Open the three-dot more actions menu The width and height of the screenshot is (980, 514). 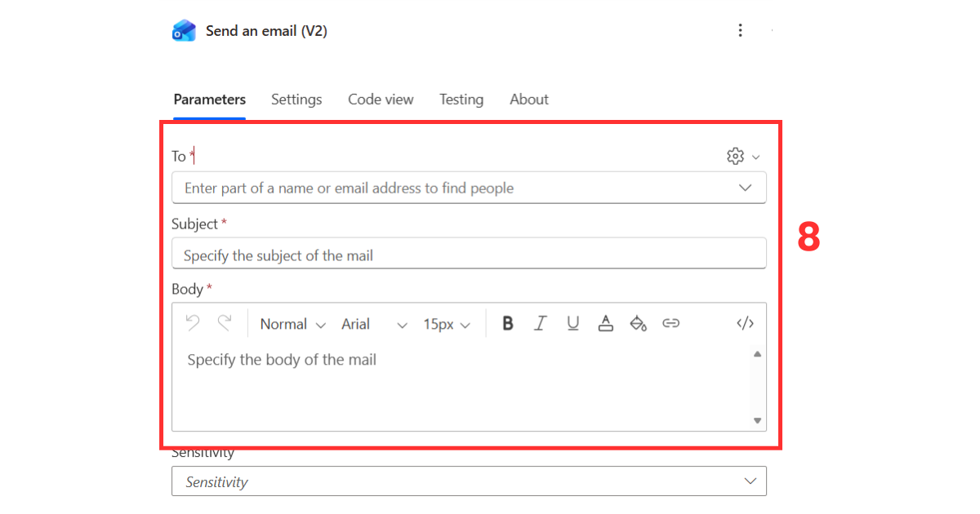coord(740,30)
